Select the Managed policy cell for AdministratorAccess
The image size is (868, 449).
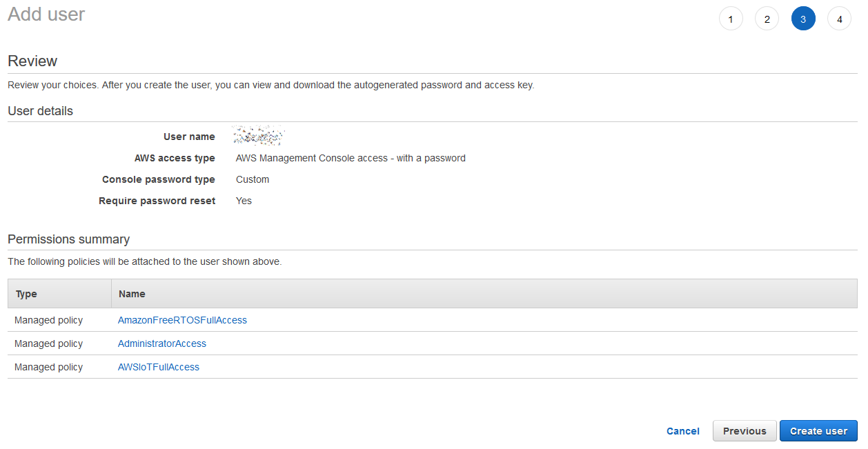tap(48, 343)
